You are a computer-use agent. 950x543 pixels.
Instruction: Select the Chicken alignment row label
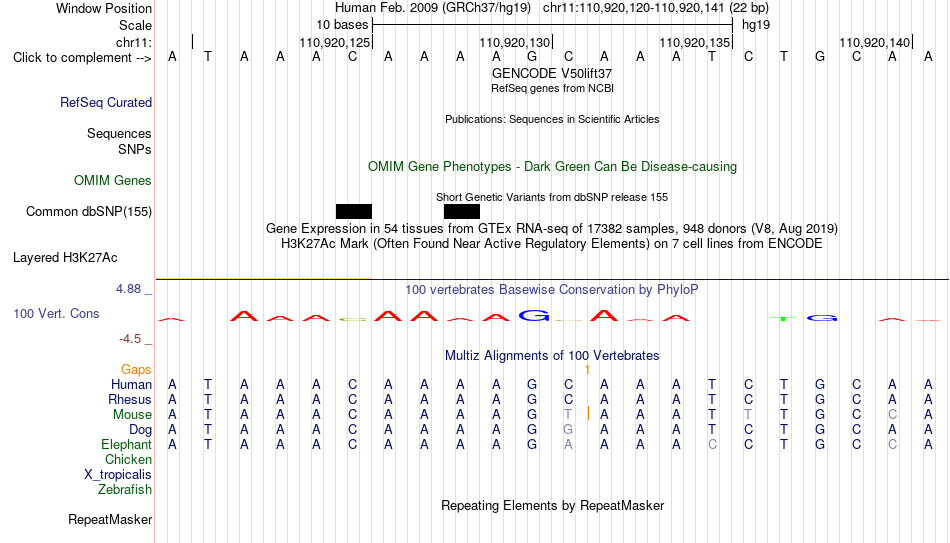click(x=128, y=459)
